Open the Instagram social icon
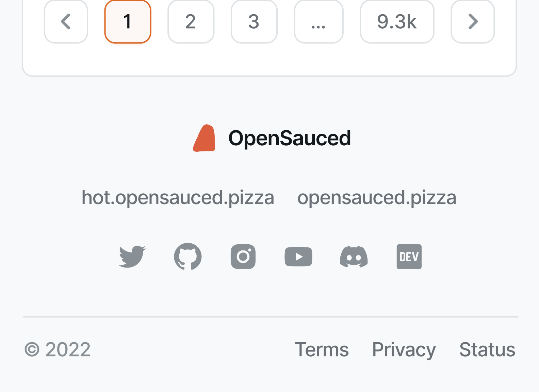The image size is (539, 392). tap(243, 257)
